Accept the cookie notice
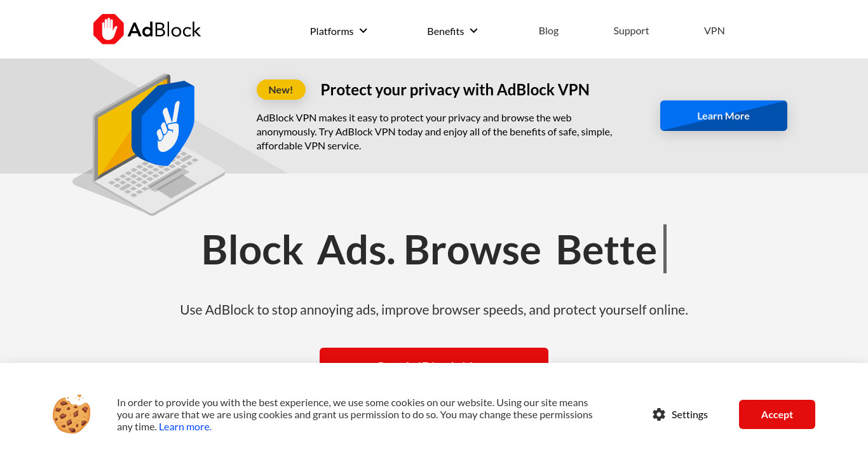The width and height of the screenshot is (868, 471). 777,414
